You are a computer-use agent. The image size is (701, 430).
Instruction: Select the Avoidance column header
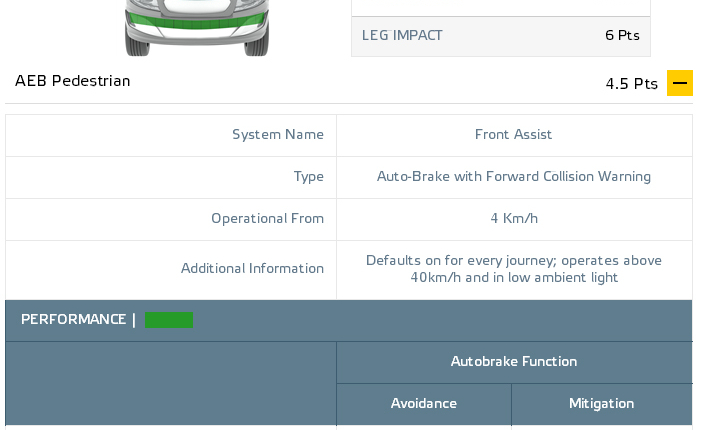423,404
